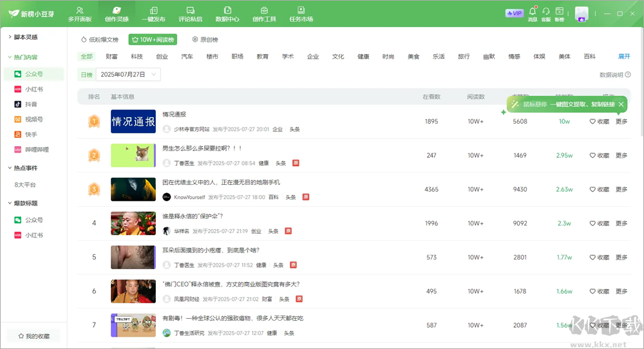The height and width of the screenshot is (349, 644).
Task: Select the 健康 category
Action: (363, 57)
